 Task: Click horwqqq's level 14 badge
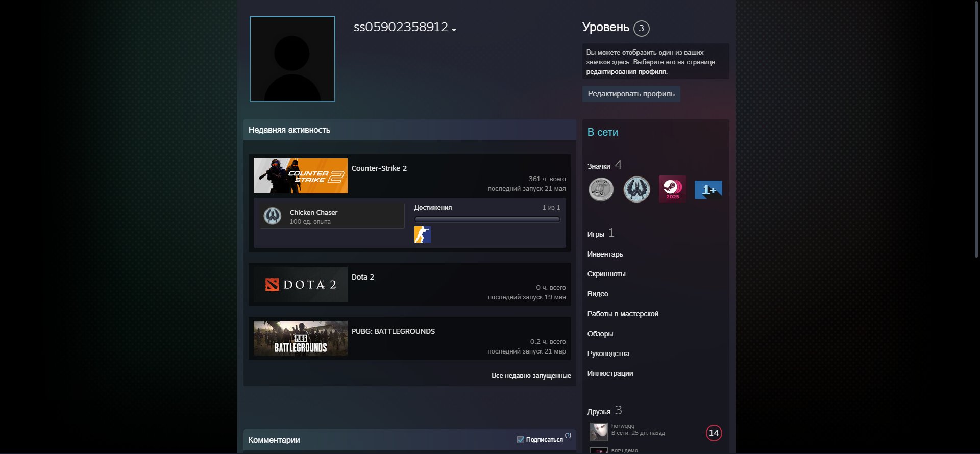[714, 433]
